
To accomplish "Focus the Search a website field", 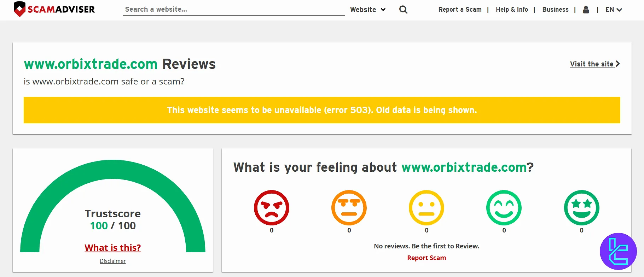I will point(234,10).
